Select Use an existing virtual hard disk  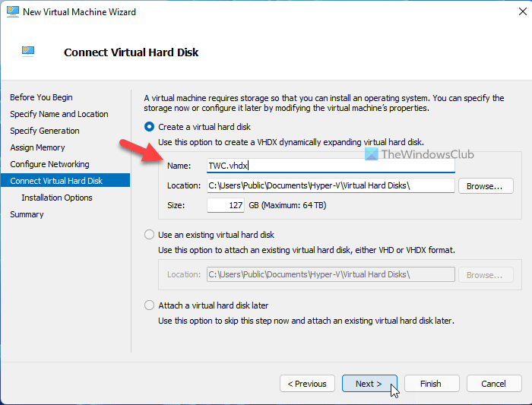tap(150, 235)
